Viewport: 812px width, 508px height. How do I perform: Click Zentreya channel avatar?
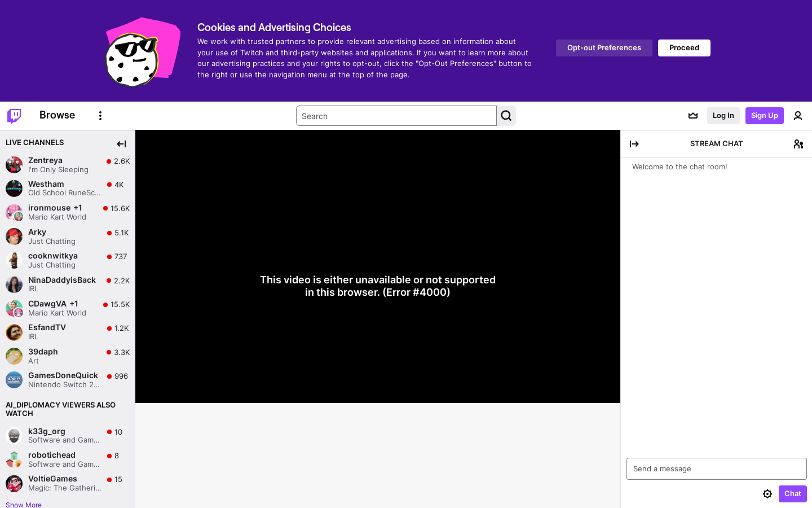tap(14, 165)
